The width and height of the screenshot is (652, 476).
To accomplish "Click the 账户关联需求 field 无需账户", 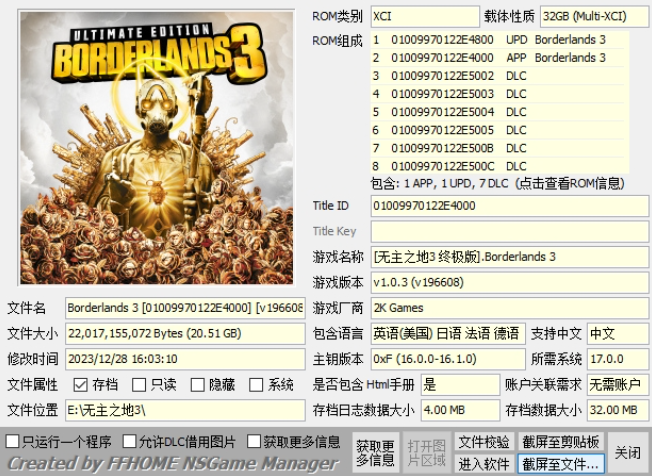I will (617, 385).
